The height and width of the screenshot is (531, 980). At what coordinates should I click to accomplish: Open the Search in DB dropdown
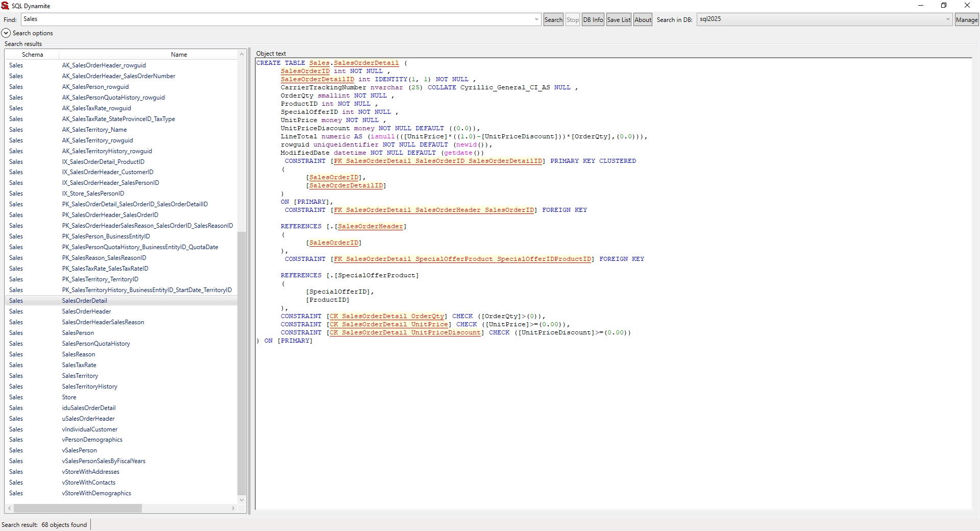pos(948,19)
